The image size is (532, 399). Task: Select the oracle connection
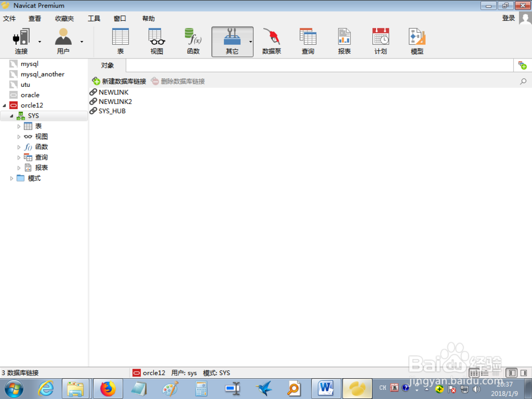(30, 95)
